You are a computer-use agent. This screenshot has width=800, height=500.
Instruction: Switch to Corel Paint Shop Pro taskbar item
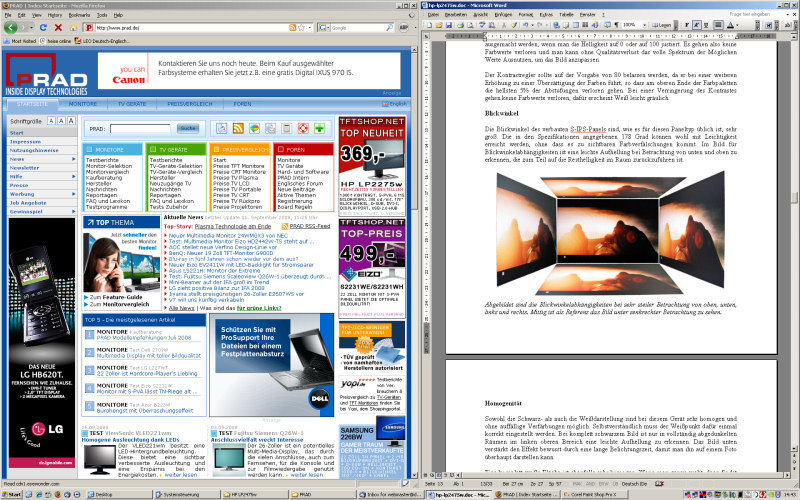(x=594, y=494)
